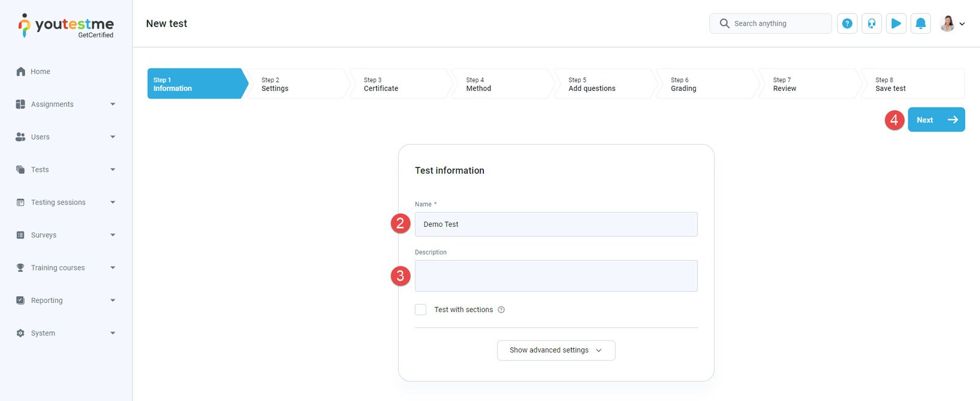Open the support headset icon
The width and height of the screenshot is (980, 401).
[871, 23]
